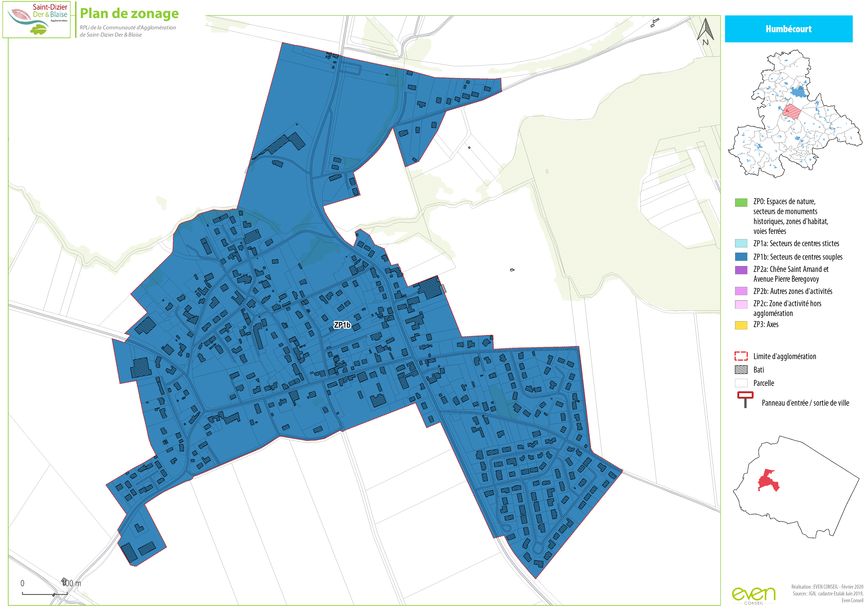Viewport: 868px width, 614px height.
Task: Click the ZP2c light pink swatch
Action: point(741,304)
